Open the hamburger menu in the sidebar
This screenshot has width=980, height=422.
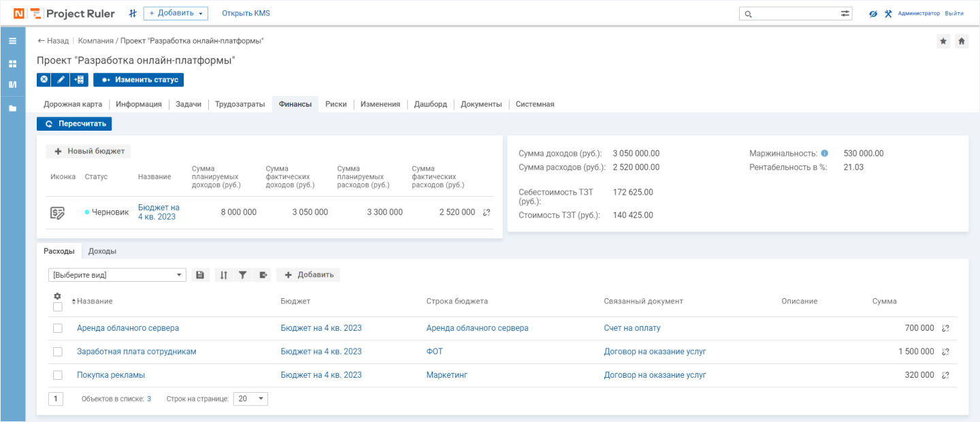[12, 41]
